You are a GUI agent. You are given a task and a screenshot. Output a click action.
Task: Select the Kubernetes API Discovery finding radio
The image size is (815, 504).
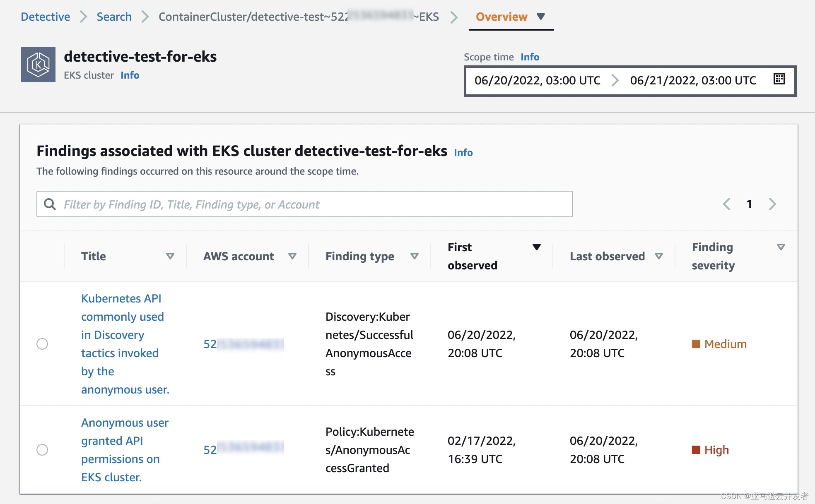[x=42, y=344]
